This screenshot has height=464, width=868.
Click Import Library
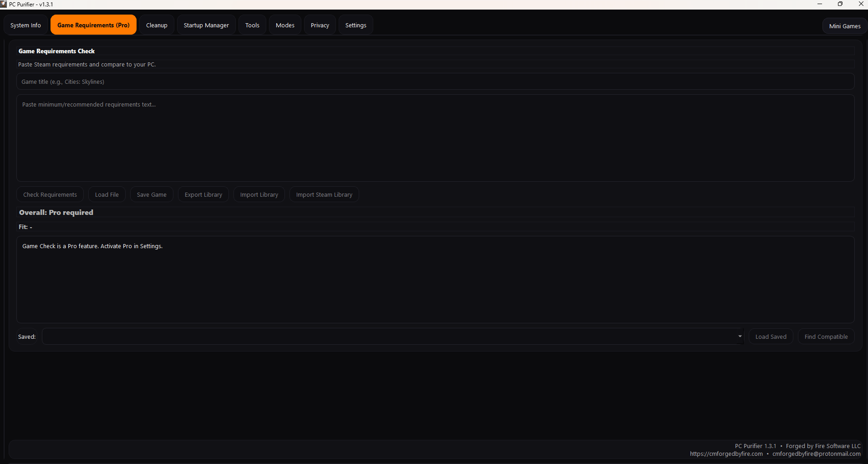[259, 194]
